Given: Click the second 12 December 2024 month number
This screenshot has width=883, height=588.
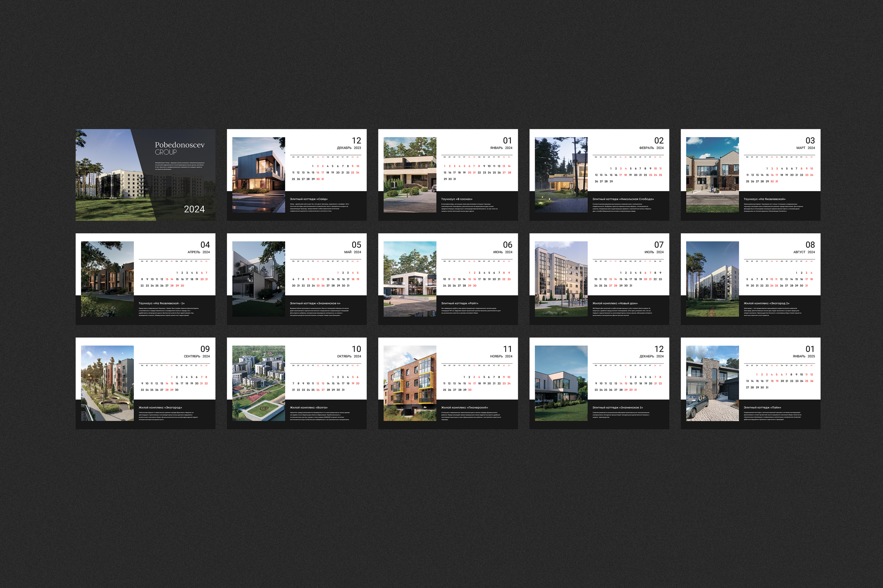Looking at the screenshot, I should click(659, 349).
